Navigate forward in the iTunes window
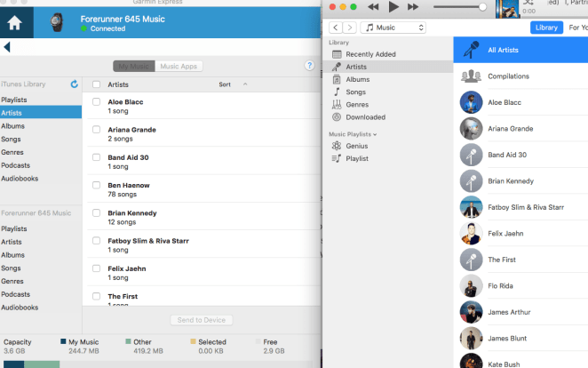 349,28
